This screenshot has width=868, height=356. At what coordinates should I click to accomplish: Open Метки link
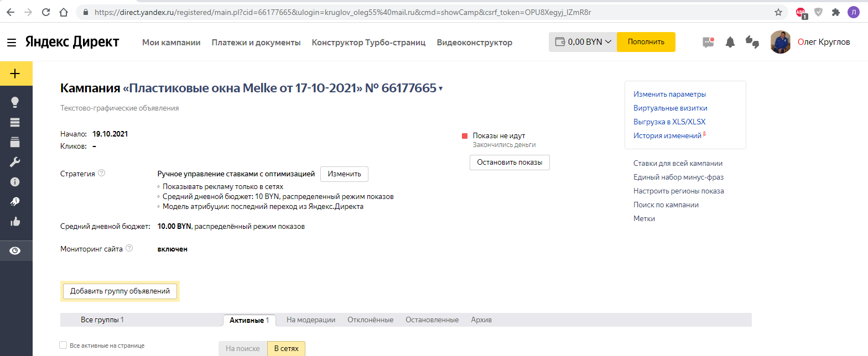coord(644,218)
